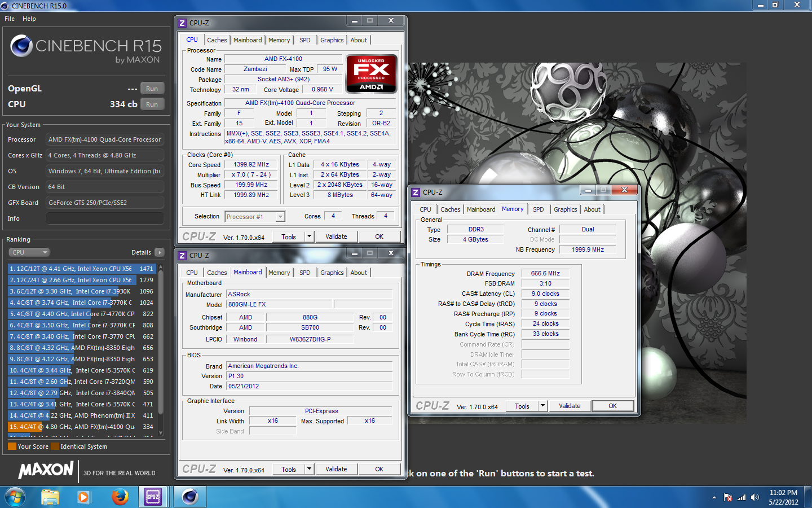Screen dimensions: 812x508
Task: Click Validate in the Memory CPU-Z window
Action: coord(570,406)
